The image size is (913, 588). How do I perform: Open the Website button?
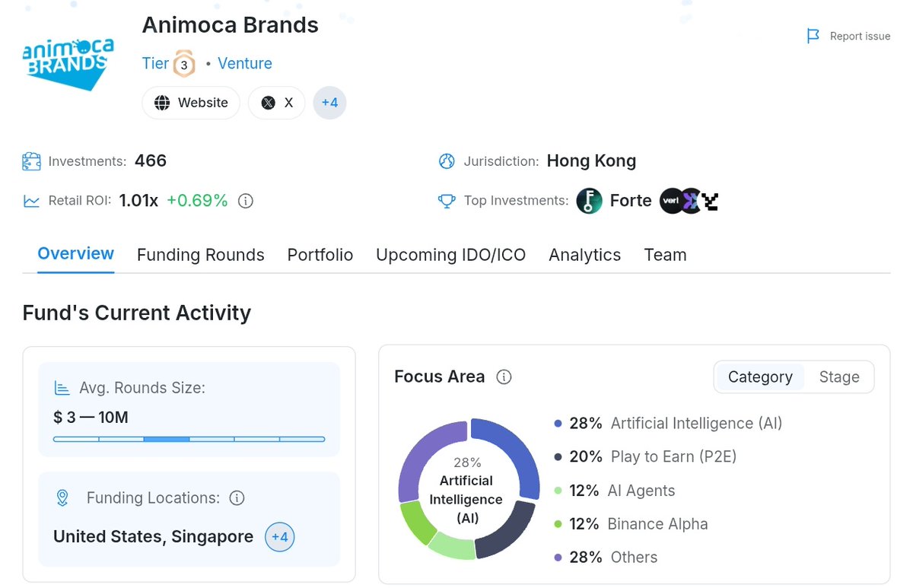coord(191,103)
